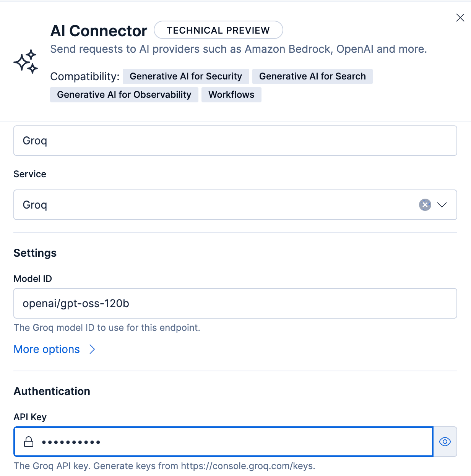The image size is (471, 476).
Task: Toggle API key visibility with the eye icon
Action: click(445, 442)
